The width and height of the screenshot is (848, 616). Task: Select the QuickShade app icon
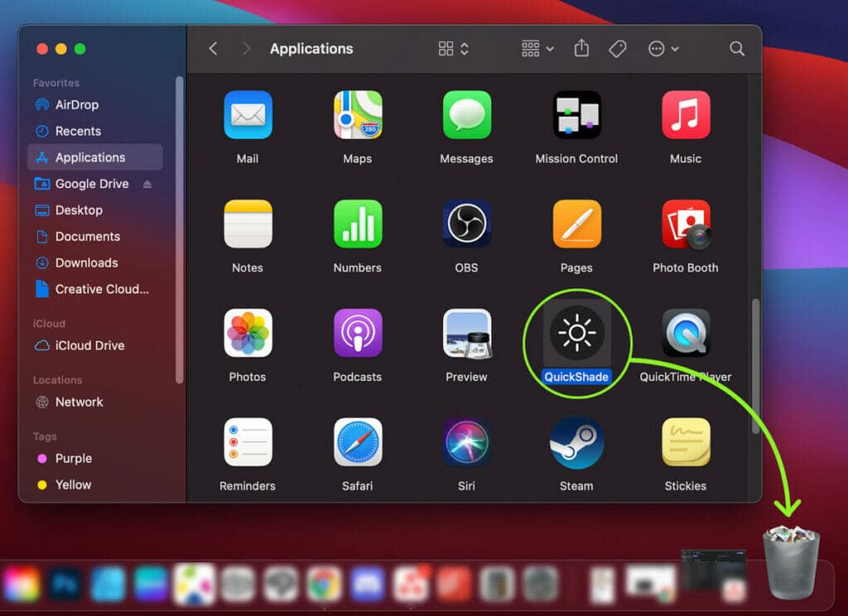click(x=576, y=333)
